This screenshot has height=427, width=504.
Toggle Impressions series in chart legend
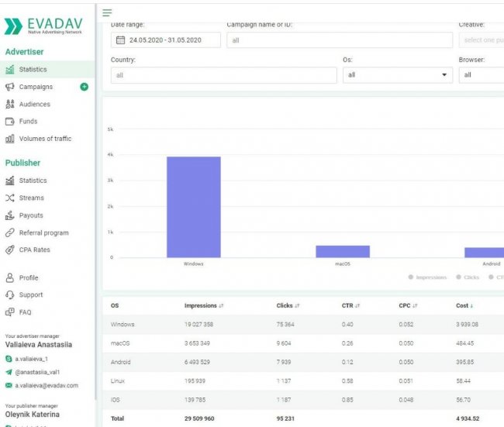click(x=427, y=277)
